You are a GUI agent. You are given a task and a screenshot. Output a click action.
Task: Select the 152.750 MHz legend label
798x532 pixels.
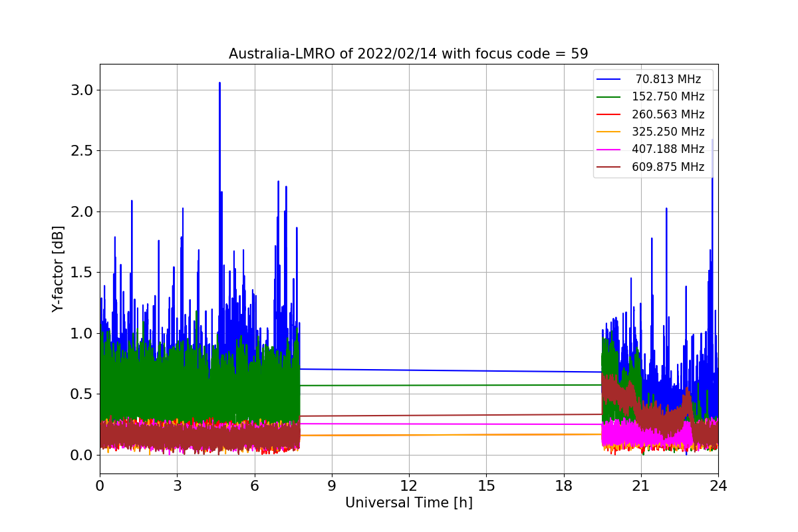pyautogui.click(x=668, y=96)
